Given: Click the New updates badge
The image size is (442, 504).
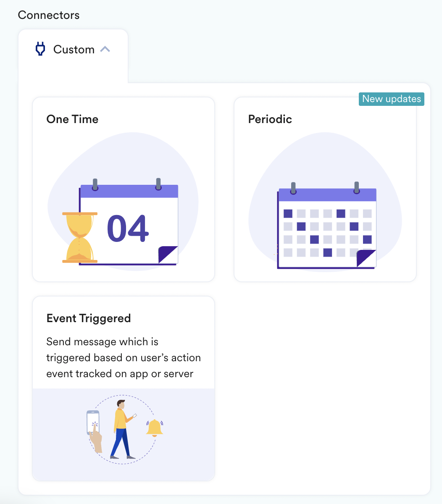Looking at the screenshot, I should [x=392, y=99].
